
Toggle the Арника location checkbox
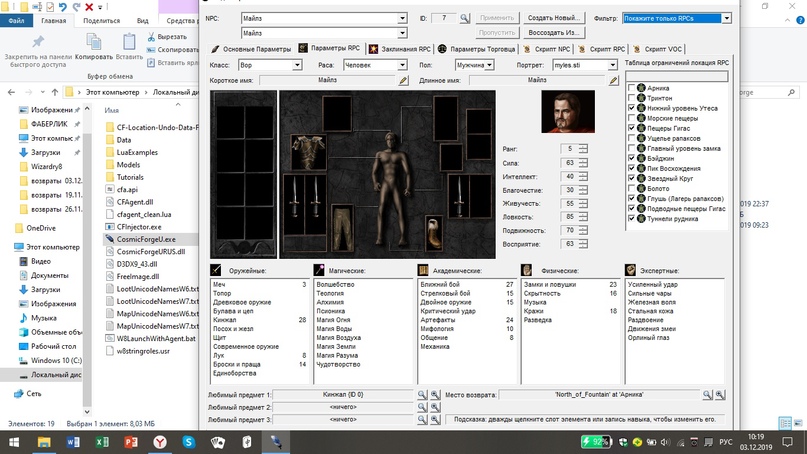pyautogui.click(x=630, y=88)
